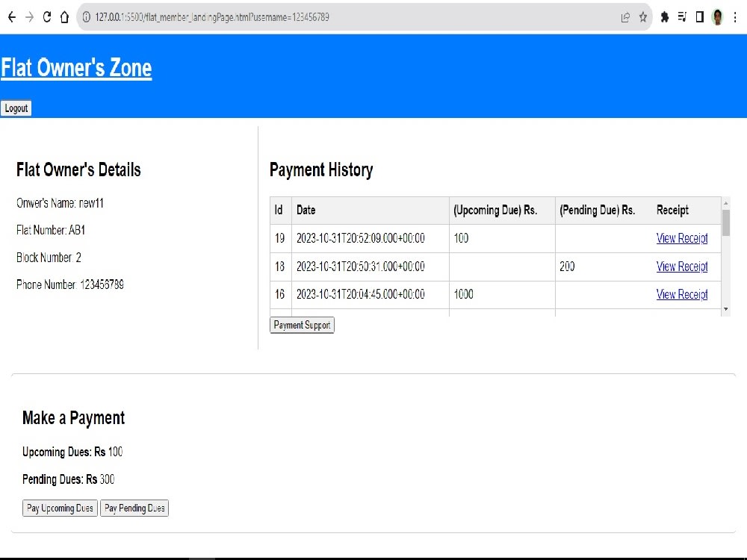Bookmark this page using the star icon
747x560 pixels.
643,16
